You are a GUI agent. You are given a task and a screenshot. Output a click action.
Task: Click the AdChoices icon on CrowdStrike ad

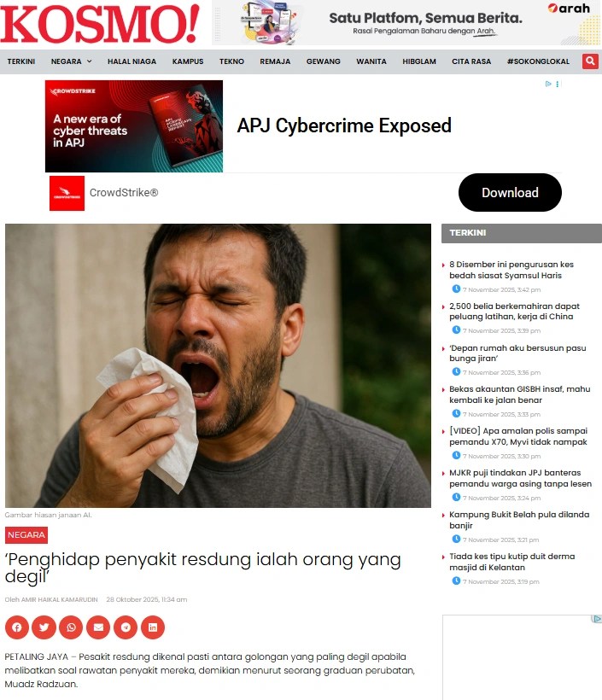pos(548,84)
